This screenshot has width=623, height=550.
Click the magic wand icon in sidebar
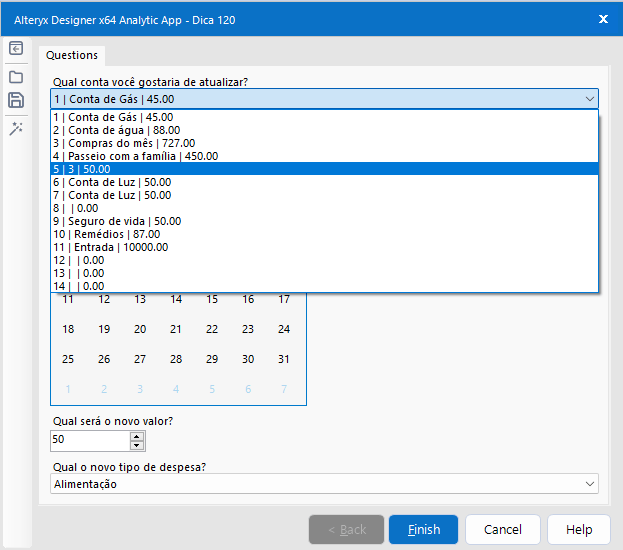(x=16, y=129)
